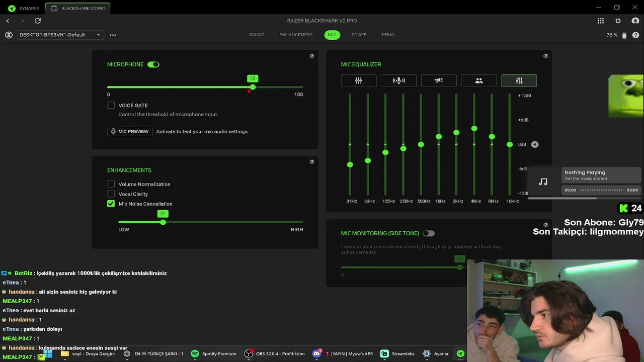Go back with the left arrow

[x=8, y=21]
